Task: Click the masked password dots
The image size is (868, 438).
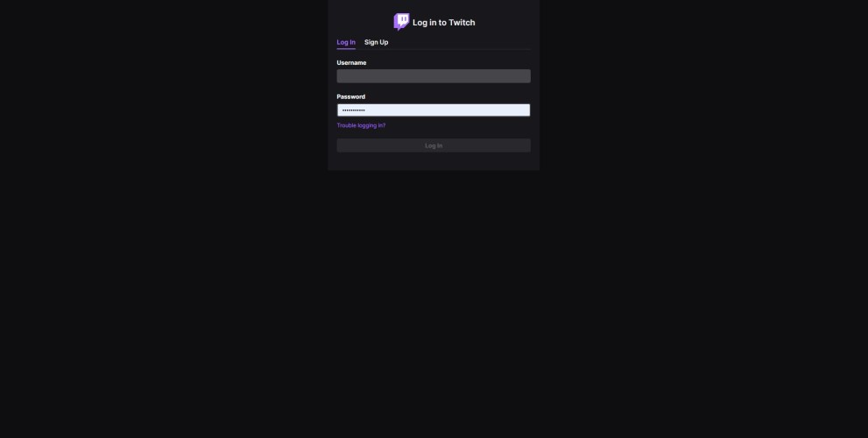Action: [x=354, y=110]
